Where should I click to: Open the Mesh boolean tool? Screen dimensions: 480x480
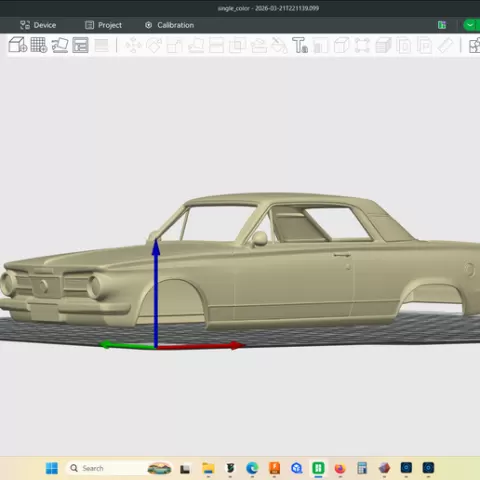pos(237,45)
